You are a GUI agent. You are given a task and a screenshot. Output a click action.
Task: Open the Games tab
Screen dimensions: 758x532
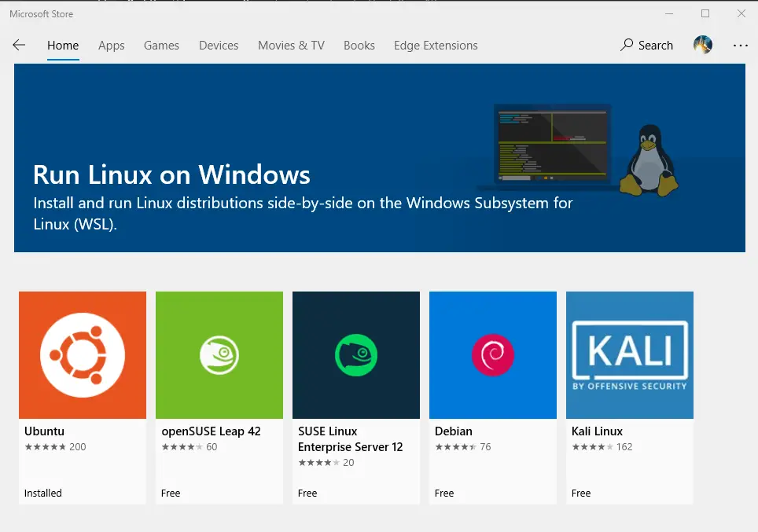click(161, 46)
